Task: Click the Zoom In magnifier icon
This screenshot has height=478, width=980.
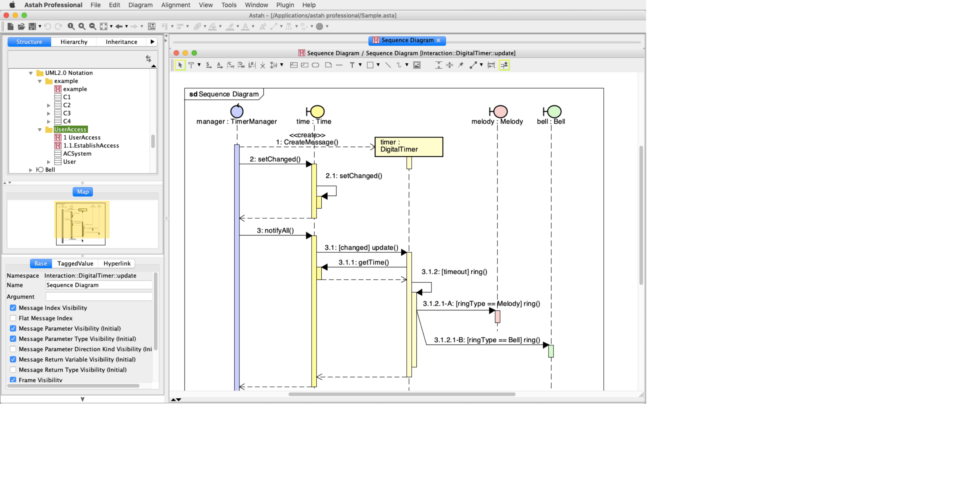Action: [x=82, y=26]
